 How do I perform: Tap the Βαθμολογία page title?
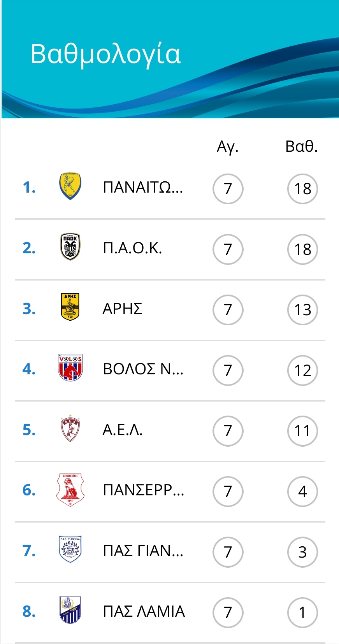(105, 54)
